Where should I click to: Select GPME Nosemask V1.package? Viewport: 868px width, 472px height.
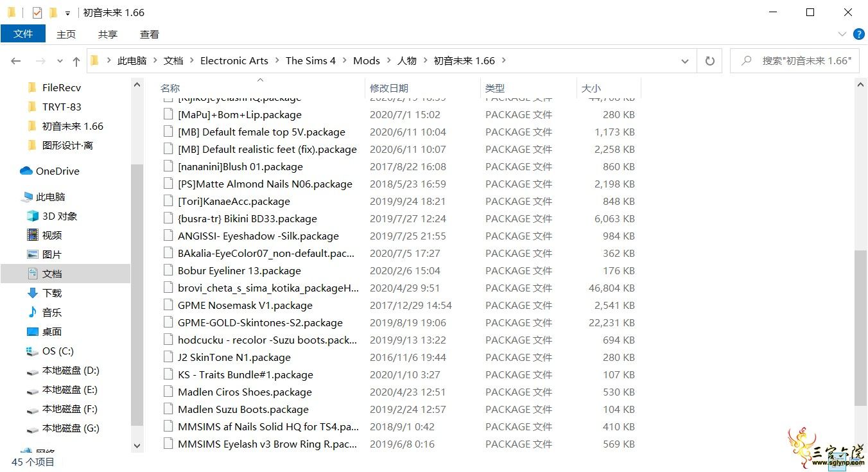click(245, 305)
